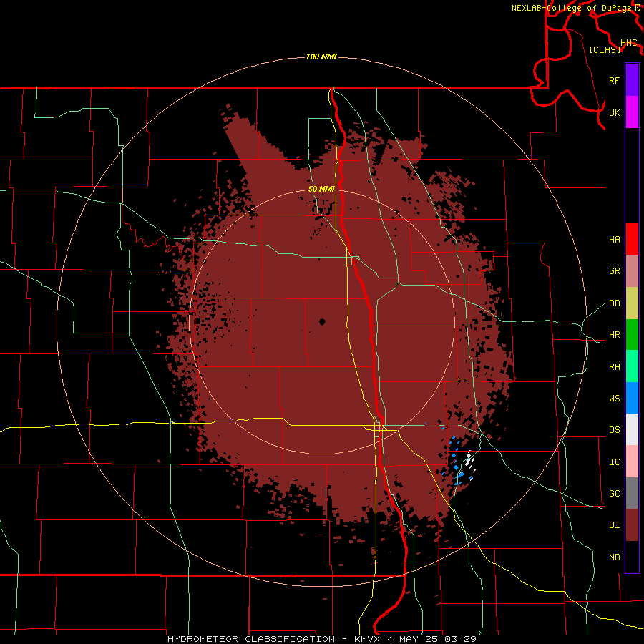Viewport: 644px width, 644px height.
Task: Click the RA light green swatch
Action: pyautogui.click(x=632, y=366)
